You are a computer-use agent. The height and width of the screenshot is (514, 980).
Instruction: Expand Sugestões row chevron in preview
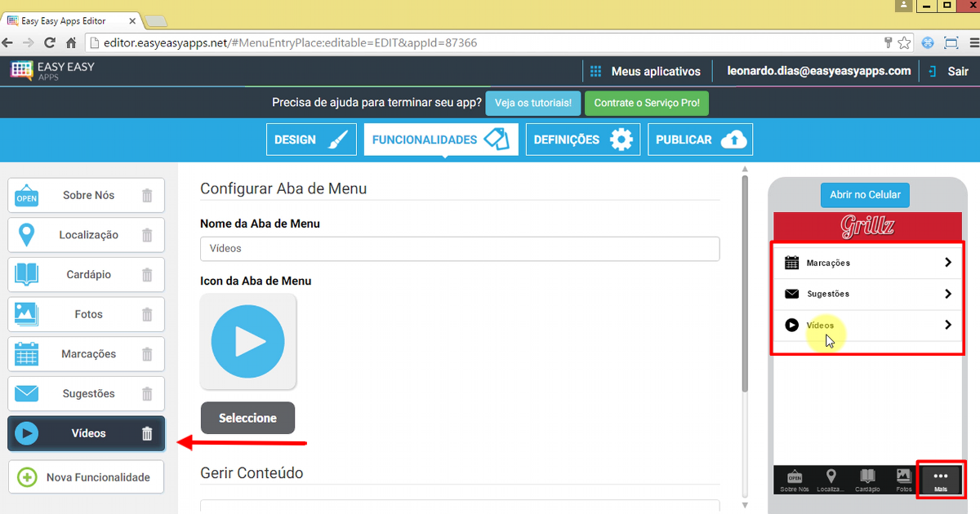947,294
